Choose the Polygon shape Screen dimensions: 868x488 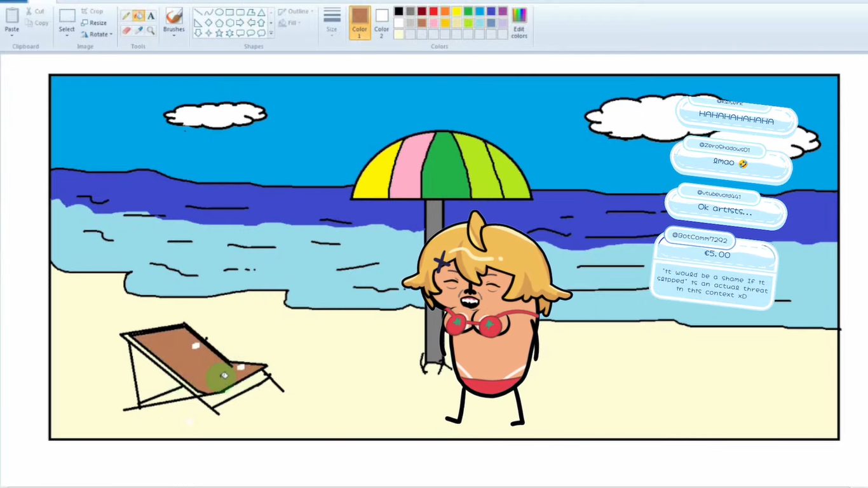(251, 12)
